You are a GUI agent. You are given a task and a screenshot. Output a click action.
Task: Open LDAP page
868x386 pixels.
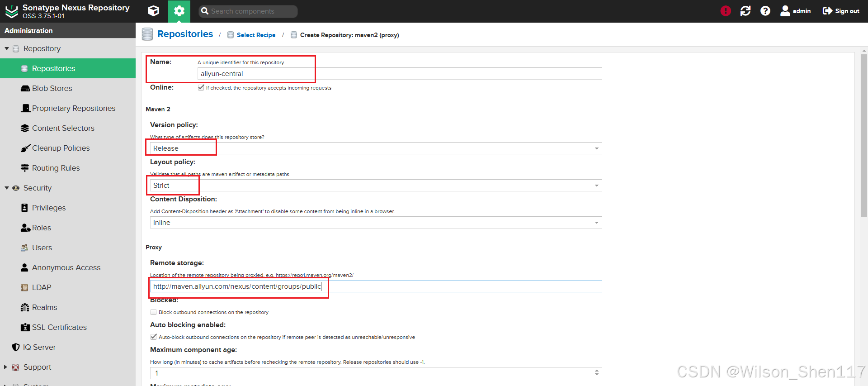click(42, 287)
